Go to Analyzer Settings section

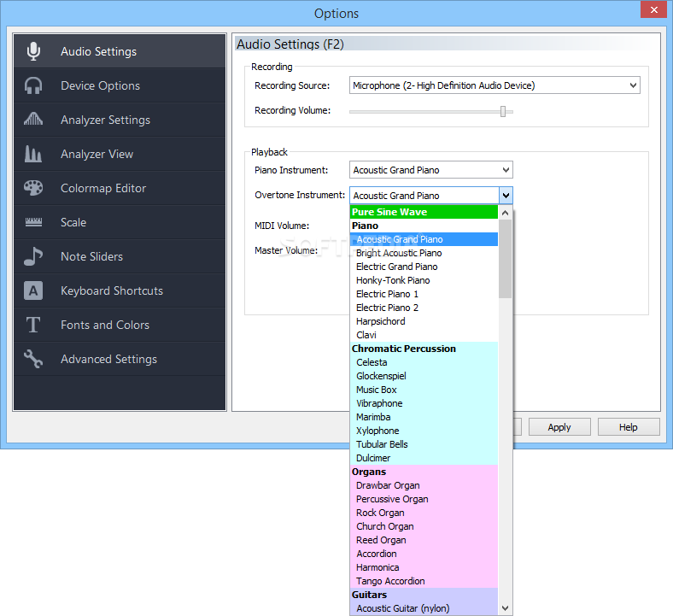(120, 120)
